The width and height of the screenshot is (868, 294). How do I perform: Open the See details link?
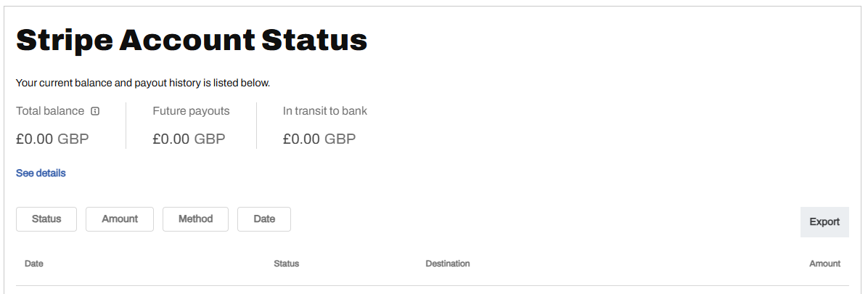tap(41, 173)
